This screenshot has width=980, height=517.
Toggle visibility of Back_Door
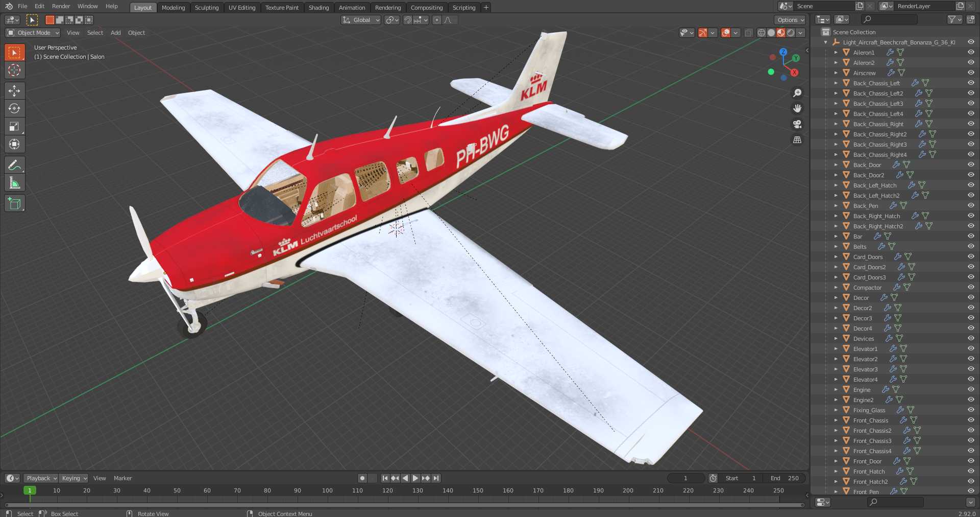tap(971, 165)
